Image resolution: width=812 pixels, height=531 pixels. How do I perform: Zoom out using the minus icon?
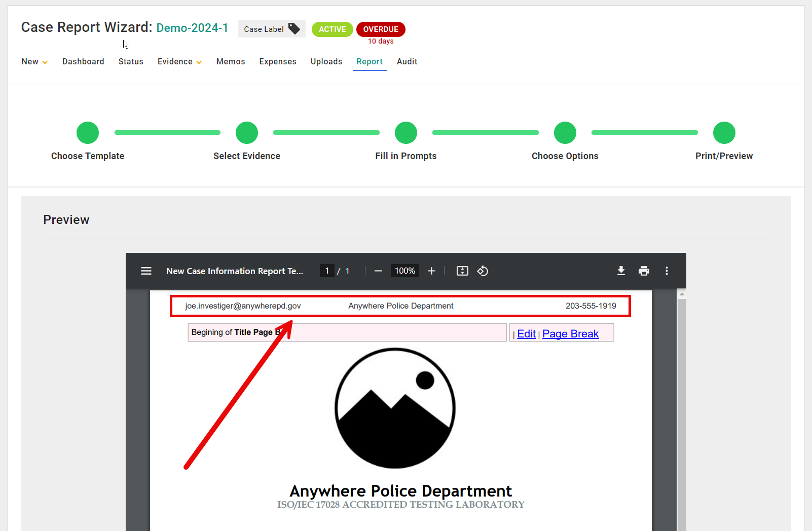378,271
